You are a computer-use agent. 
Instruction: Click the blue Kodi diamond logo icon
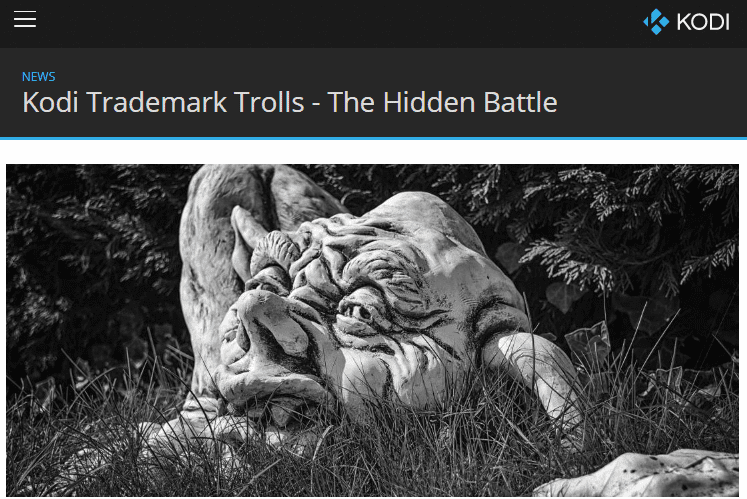coord(656,21)
